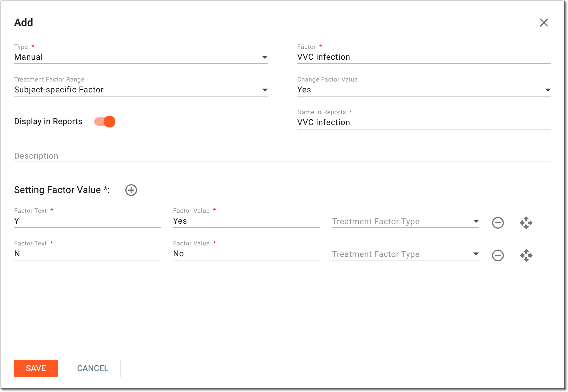Grab the move handle icon on the No row
Screen dimensions: 568x392
coord(526,255)
